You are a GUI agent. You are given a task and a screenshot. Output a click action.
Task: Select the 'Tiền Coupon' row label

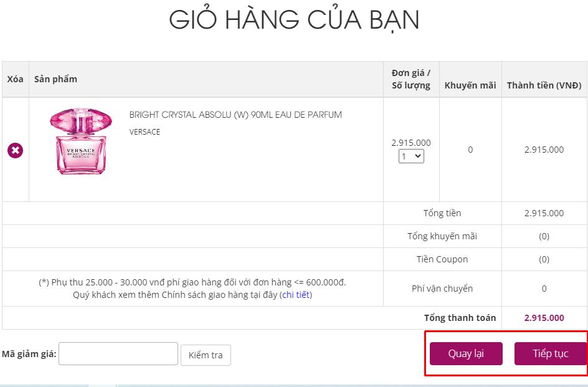442,259
